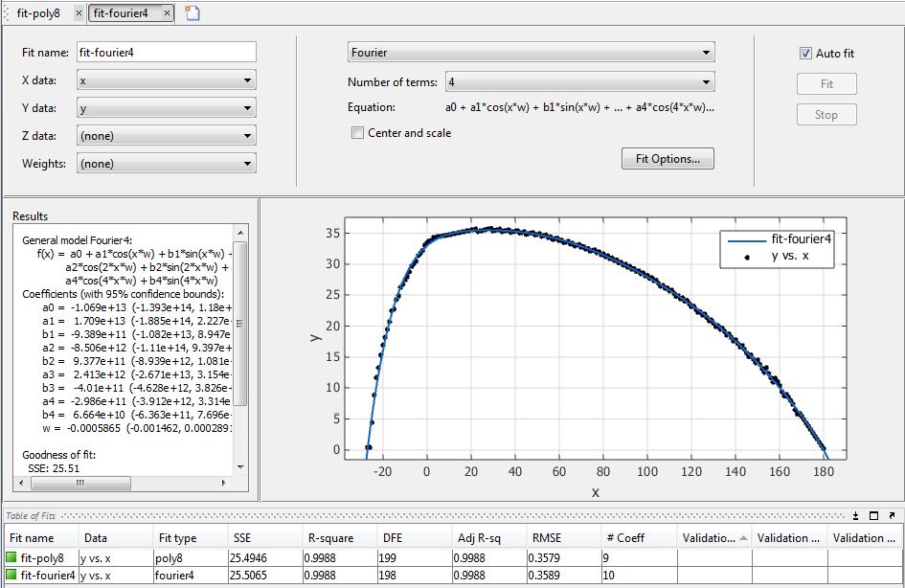Click the Results scroll down arrow
905x588 pixels.
241,466
